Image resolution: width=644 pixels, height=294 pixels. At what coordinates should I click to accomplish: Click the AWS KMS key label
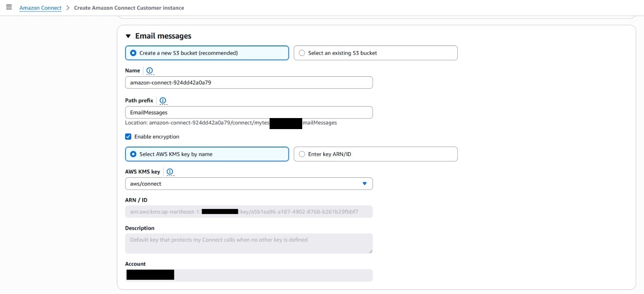click(x=143, y=172)
